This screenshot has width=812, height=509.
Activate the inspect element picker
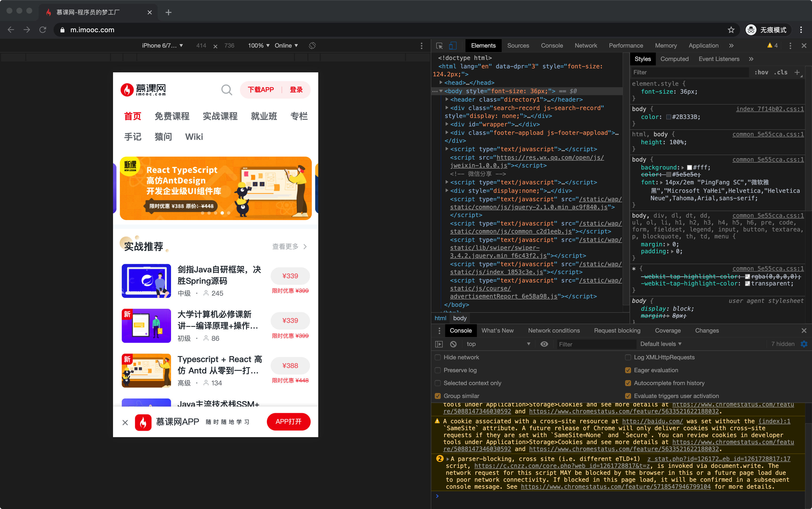[439, 45]
